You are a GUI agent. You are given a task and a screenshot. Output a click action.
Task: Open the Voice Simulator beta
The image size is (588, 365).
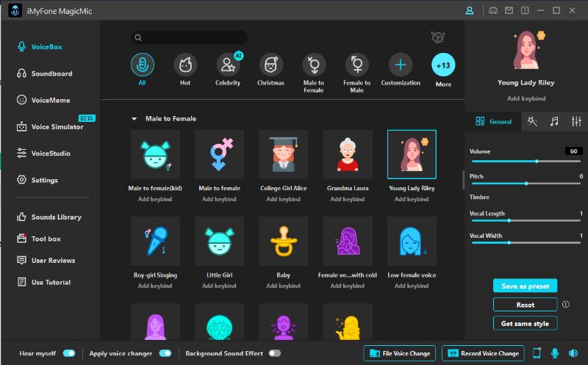(x=50, y=126)
